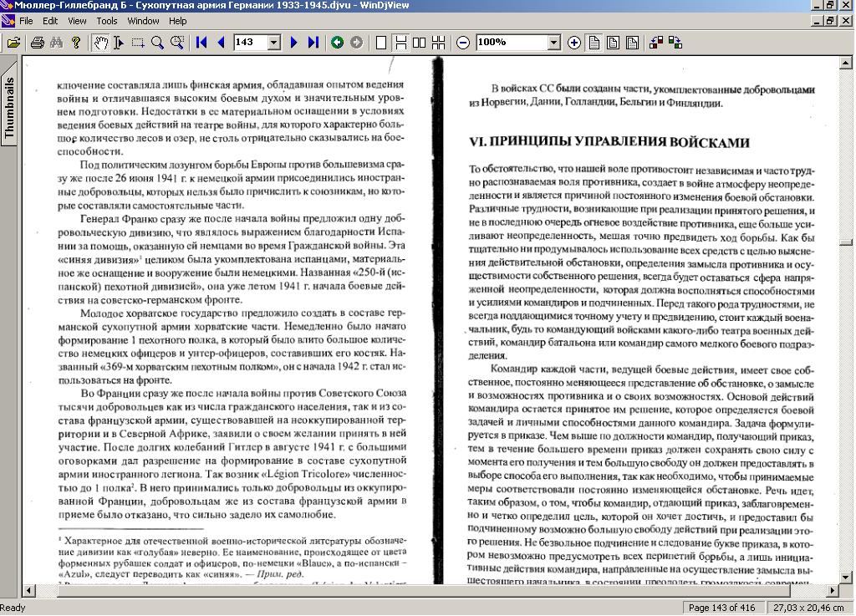Image resolution: width=856 pixels, height=616 pixels.
Task: Toggle facing pages layout mode
Action: [x=419, y=43]
